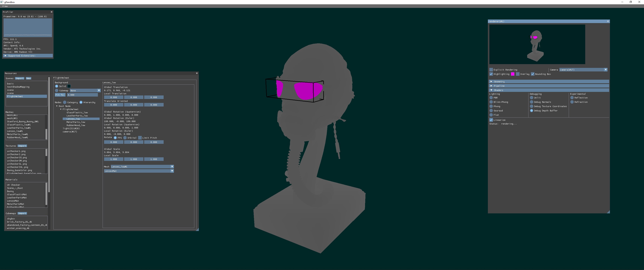Expand the Supported Extensions arrow
The width and height of the screenshot is (644, 270).
click(5, 56)
